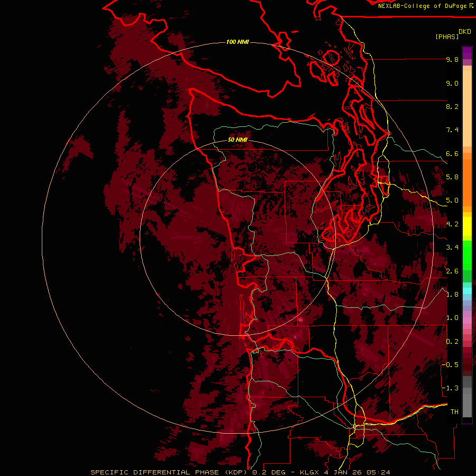
Task: Click the orange band of the color bar
Action: click(467, 182)
